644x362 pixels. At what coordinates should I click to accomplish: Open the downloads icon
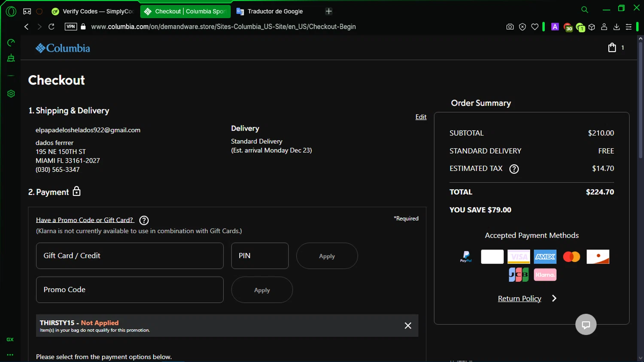pyautogui.click(x=617, y=27)
